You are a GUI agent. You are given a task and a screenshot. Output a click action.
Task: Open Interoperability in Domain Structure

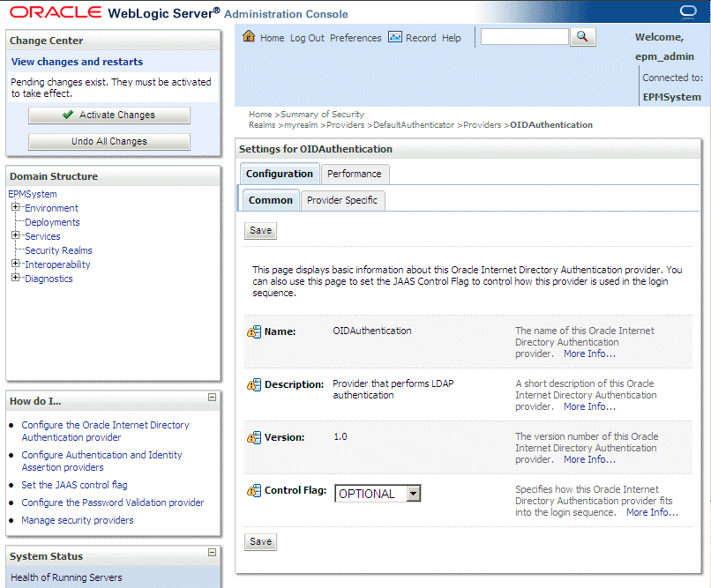[x=57, y=264]
